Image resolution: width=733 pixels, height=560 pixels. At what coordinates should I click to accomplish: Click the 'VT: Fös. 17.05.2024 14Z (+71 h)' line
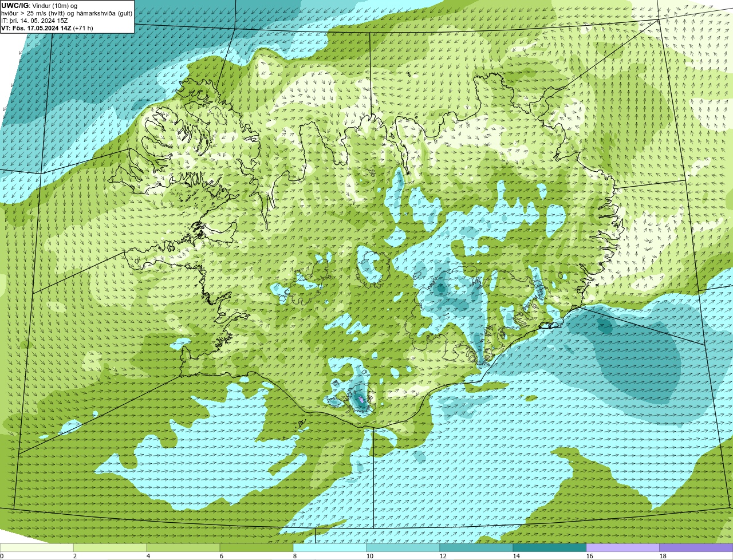click(x=47, y=28)
